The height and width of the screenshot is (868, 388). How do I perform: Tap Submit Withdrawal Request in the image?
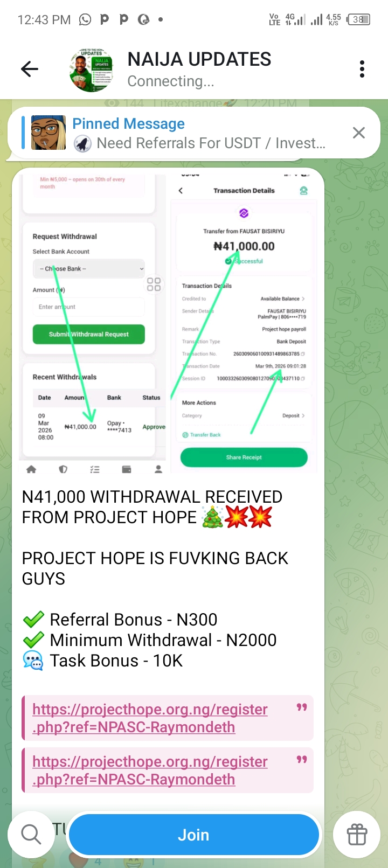point(89,334)
